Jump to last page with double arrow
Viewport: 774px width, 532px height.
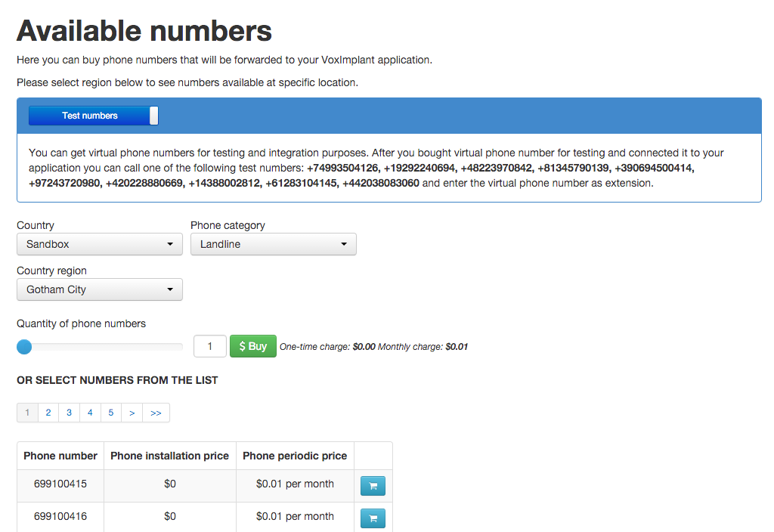point(156,413)
